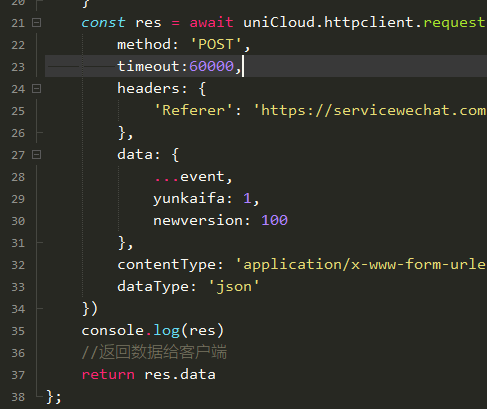Click the request method name
The image size is (487, 409).
click(x=455, y=23)
